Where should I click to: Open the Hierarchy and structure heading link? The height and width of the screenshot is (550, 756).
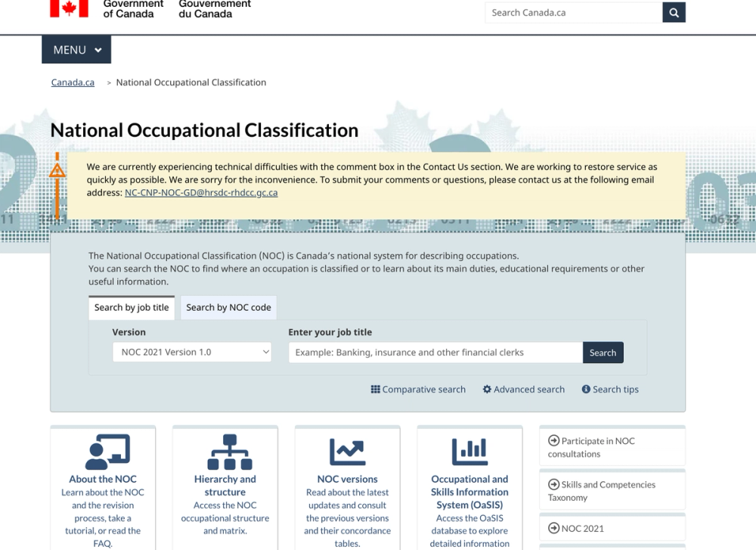225,486
